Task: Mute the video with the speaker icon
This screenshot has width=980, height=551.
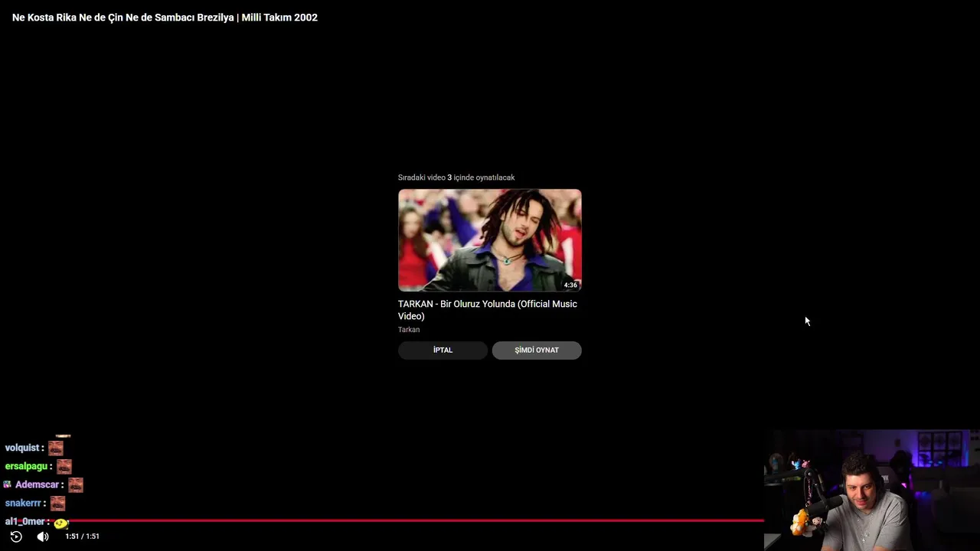Action: click(x=43, y=536)
